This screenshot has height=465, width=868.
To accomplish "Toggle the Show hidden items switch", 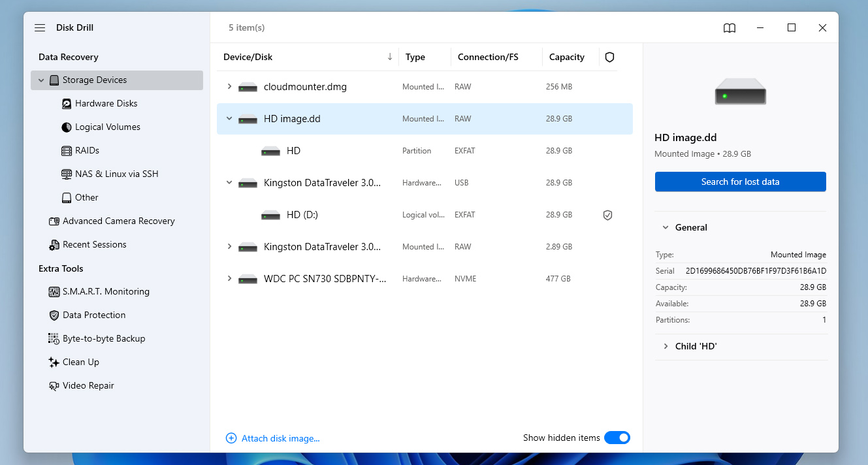I will point(617,438).
